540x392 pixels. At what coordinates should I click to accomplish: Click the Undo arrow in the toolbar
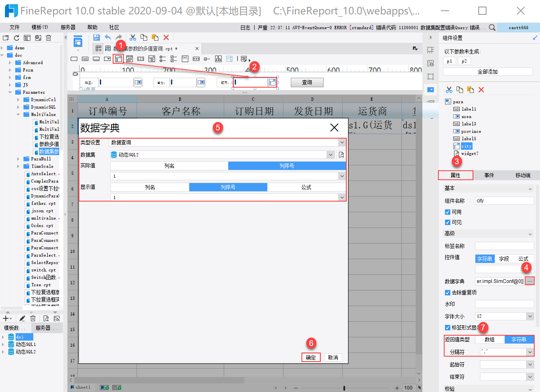[108, 37]
